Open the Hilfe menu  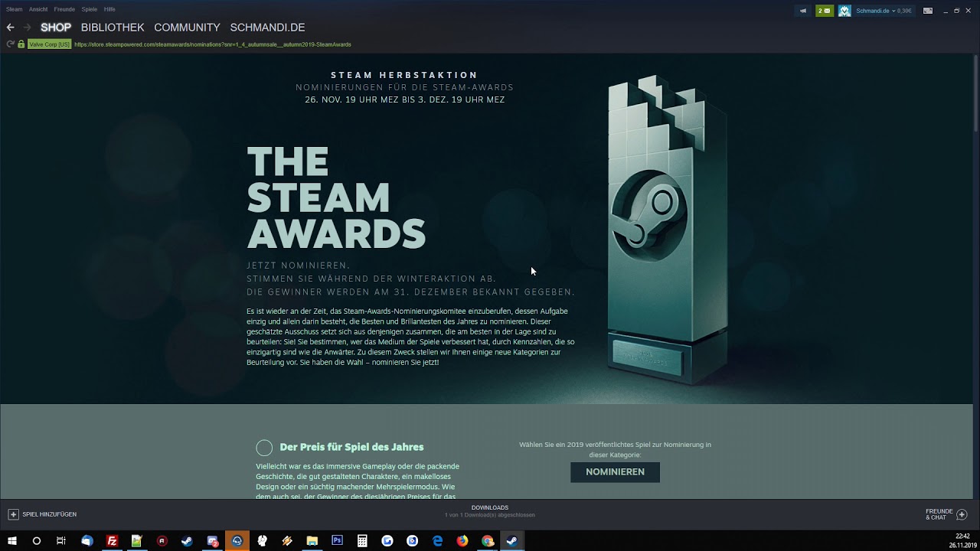(x=109, y=9)
